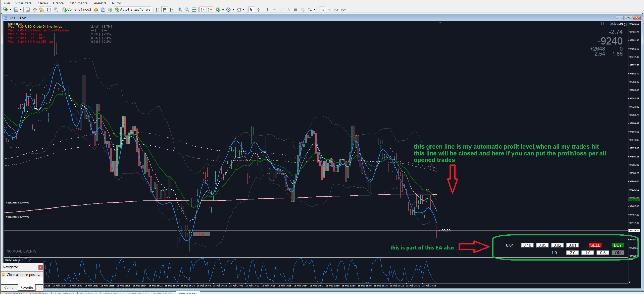Draw a vertical line tool

(267, 10)
